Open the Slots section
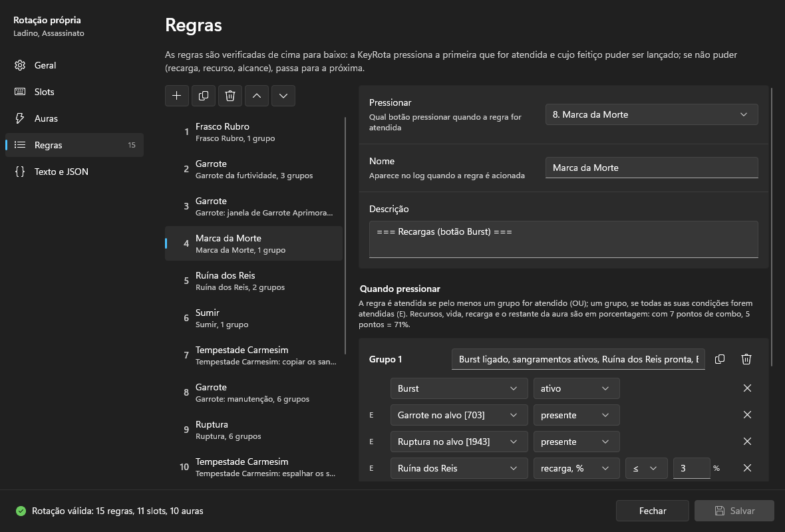 [x=75, y=92]
